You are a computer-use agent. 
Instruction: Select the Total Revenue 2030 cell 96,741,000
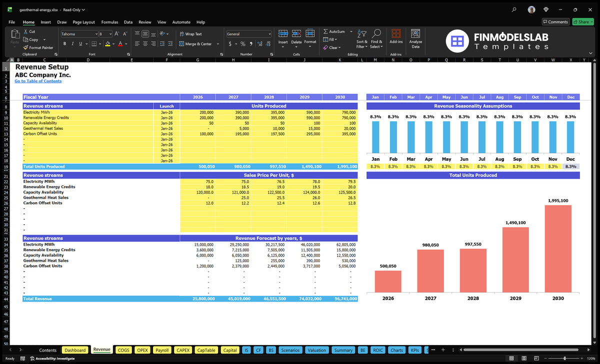coord(340,299)
